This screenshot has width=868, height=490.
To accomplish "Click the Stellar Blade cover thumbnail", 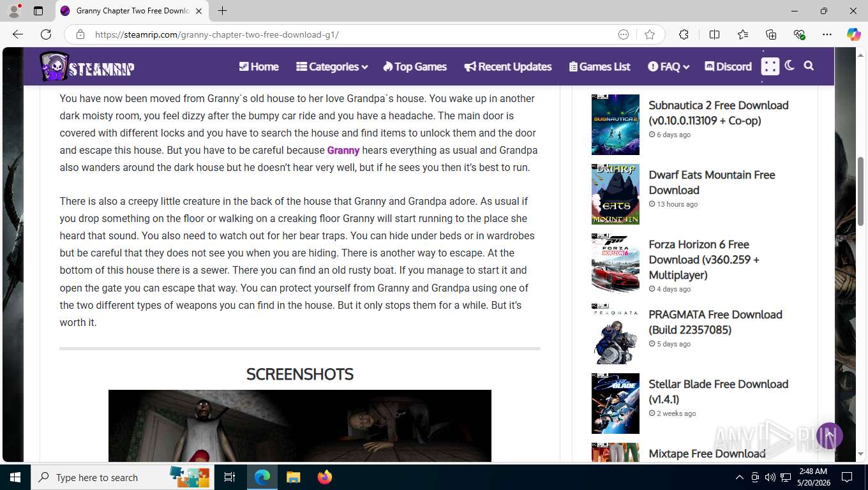I will [x=615, y=403].
